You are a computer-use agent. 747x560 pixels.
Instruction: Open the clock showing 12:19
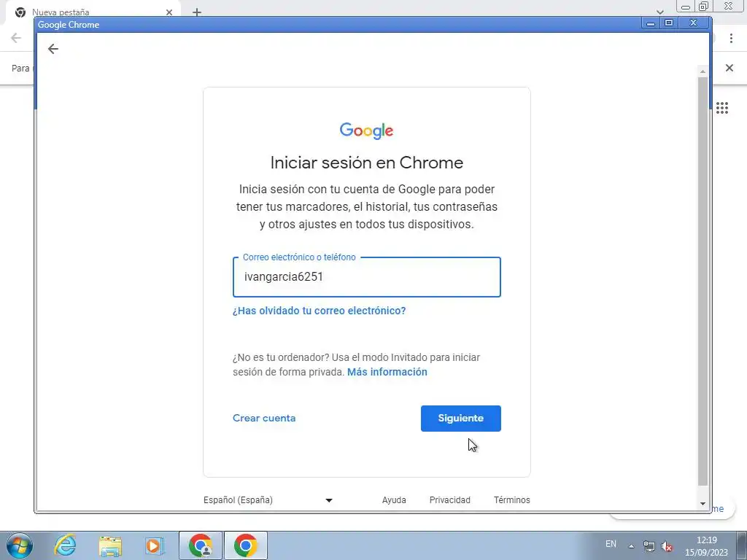pyautogui.click(x=706, y=546)
